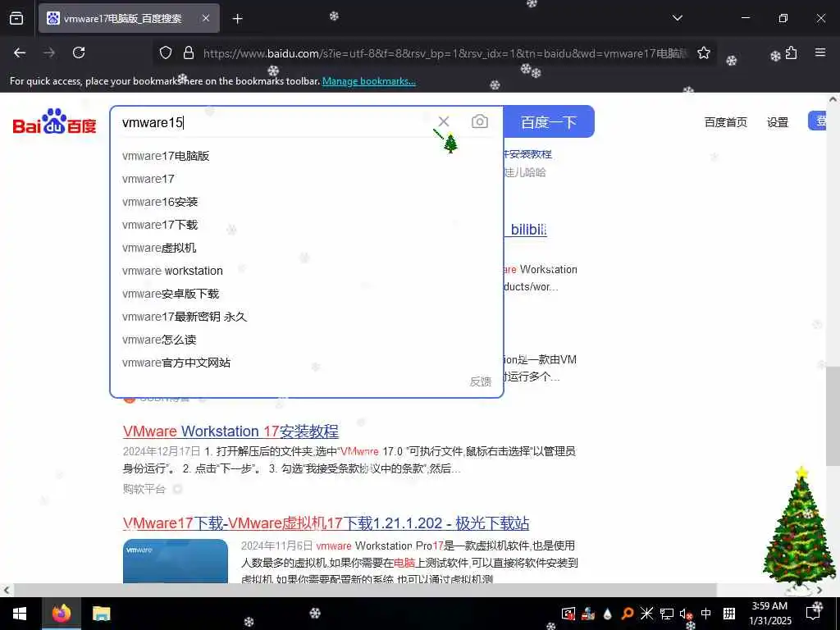Image resolution: width=840 pixels, height=630 pixels.
Task: Click the Baidu search text field
Action: [276, 123]
